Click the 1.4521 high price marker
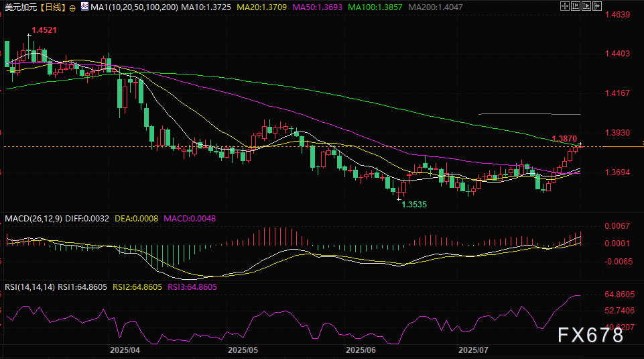This screenshot has width=644, height=359. point(40,30)
